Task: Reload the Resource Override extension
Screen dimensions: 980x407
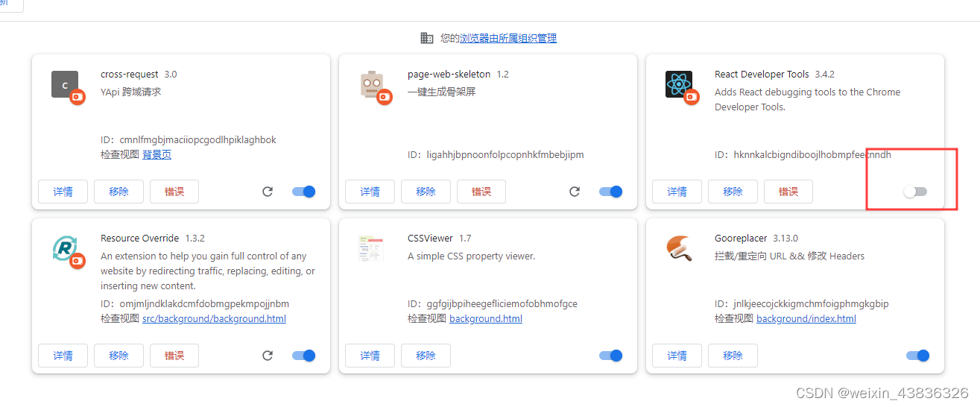Action: coord(268,356)
